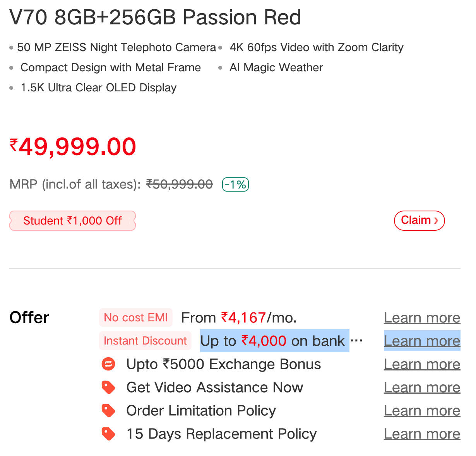Image resolution: width=476 pixels, height=456 pixels.
Task: Open Learn more for Exchange Bonus
Action: 422,364
